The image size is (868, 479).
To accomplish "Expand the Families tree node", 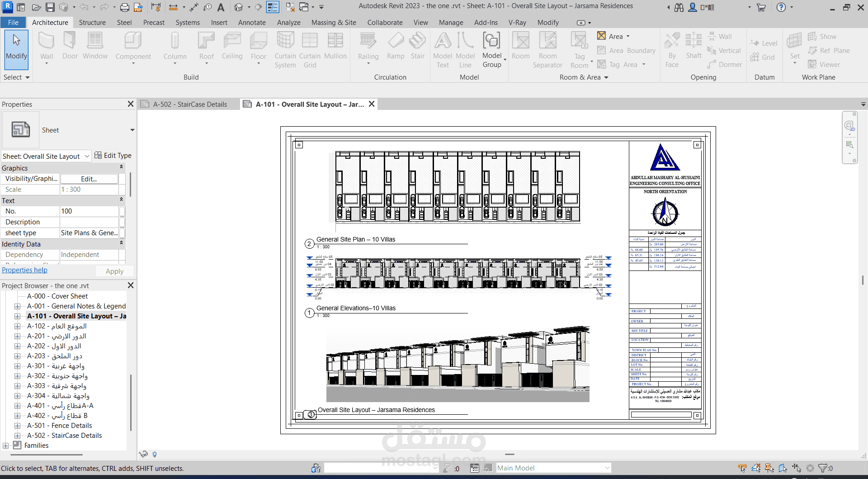I will coord(5,446).
